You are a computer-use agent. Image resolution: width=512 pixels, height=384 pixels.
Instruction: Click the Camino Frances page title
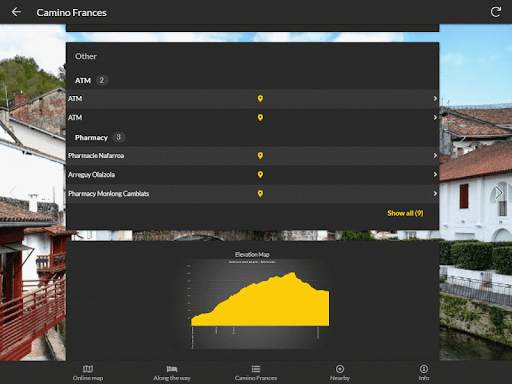pos(72,13)
